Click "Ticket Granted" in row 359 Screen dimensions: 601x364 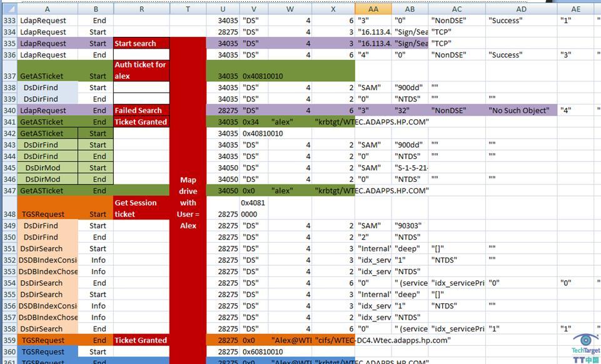tap(141, 340)
